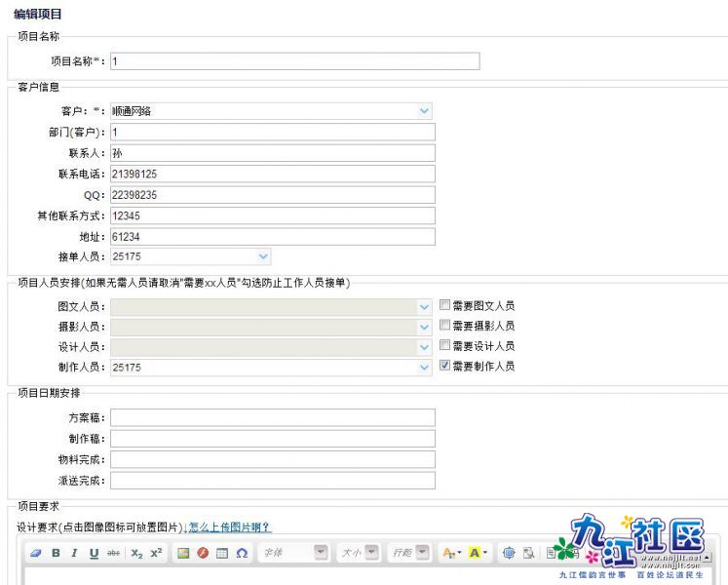Click the eraser remove-format icon

pyautogui.click(x=36, y=553)
